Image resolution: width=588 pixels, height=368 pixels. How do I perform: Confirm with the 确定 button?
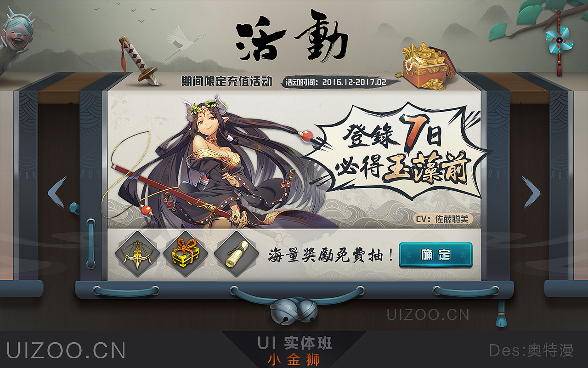435,255
